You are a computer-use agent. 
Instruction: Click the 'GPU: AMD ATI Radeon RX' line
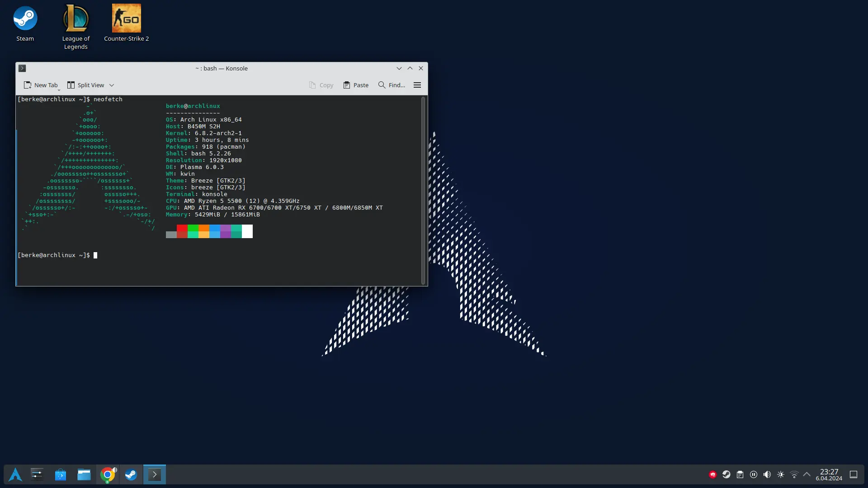[x=274, y=208]
